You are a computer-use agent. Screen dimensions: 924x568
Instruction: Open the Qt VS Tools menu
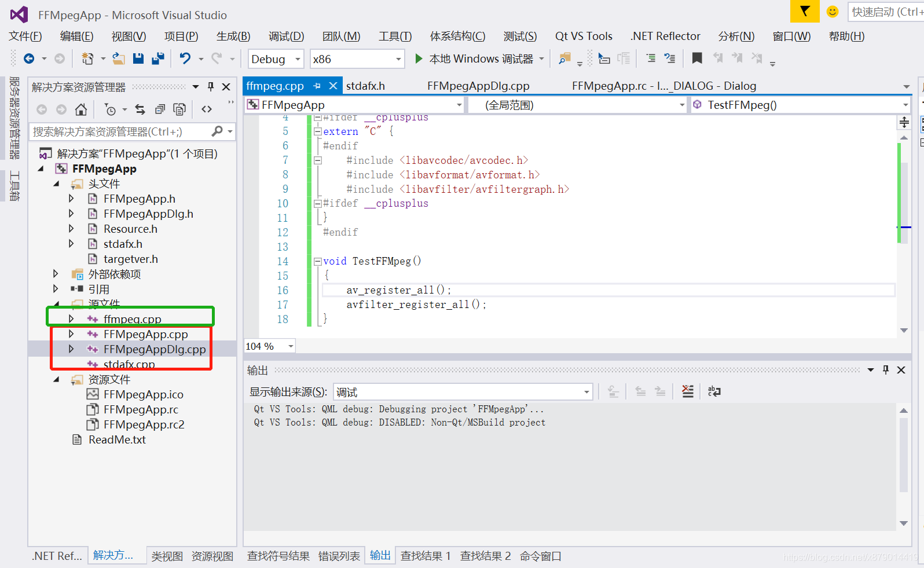coord(584,36)
